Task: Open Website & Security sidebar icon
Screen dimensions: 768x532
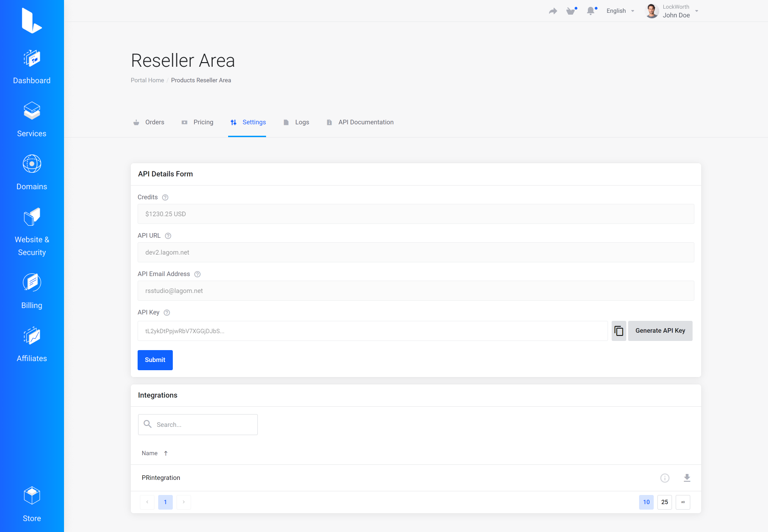Action: 32,217
